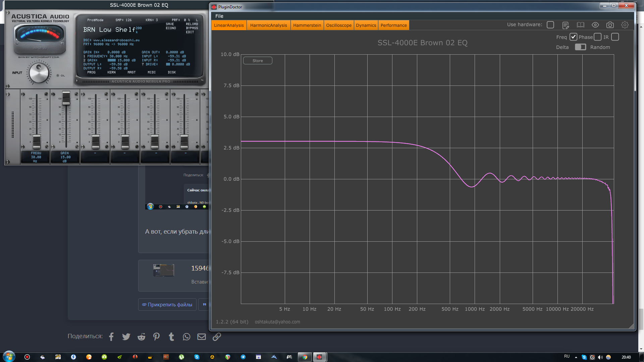The width and height of the screenshot is (644, 362).
Task: Click Nvidia icon in the taskbar
Action: pyautogui.click(x=120, y=357)
